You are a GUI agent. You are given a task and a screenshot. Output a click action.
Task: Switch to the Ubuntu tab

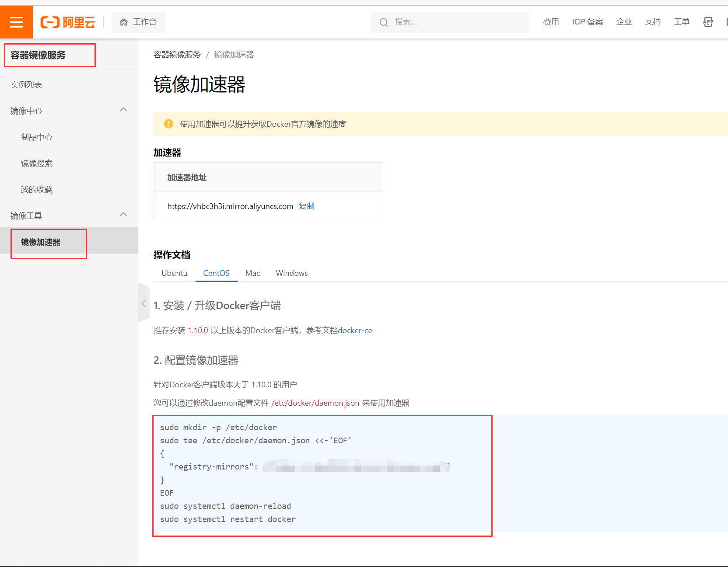coord(174,273)
